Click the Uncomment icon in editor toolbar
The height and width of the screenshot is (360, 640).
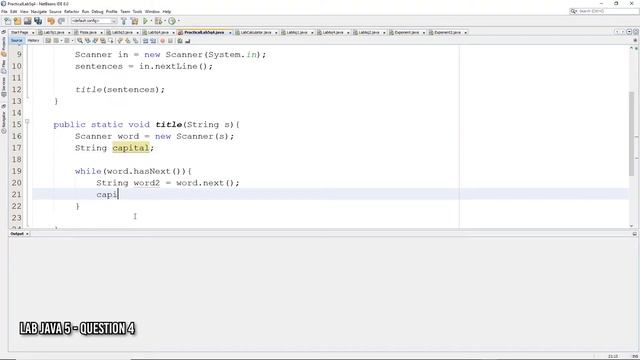[x=188, y=41]
